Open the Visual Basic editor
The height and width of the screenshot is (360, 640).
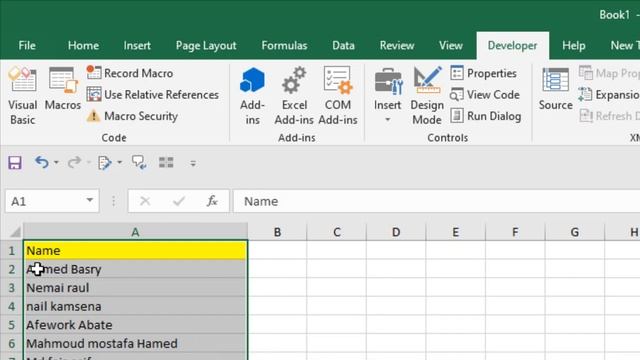(22, 96)
